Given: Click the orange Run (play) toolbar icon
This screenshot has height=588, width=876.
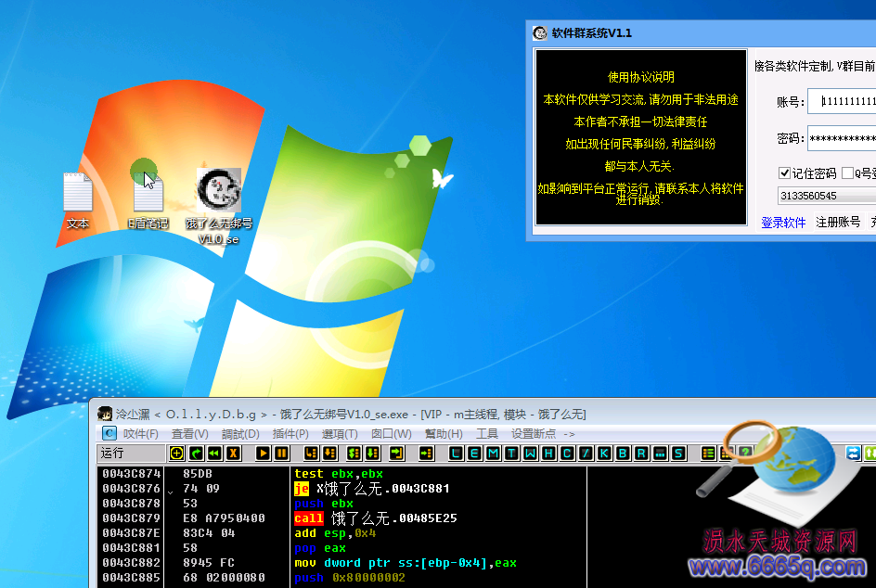Looking at the screenshot, I should 264,453.
